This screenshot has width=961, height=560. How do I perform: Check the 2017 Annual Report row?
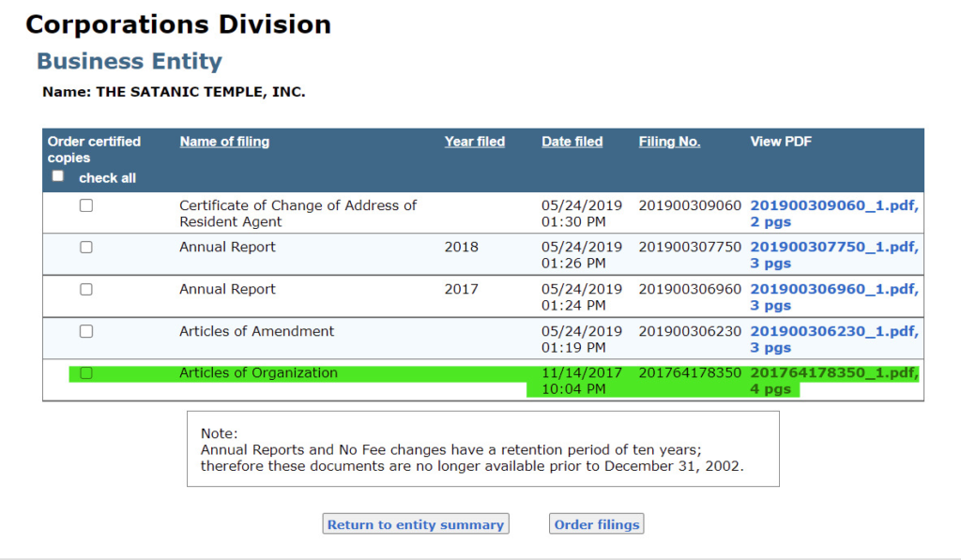[85, 289]
